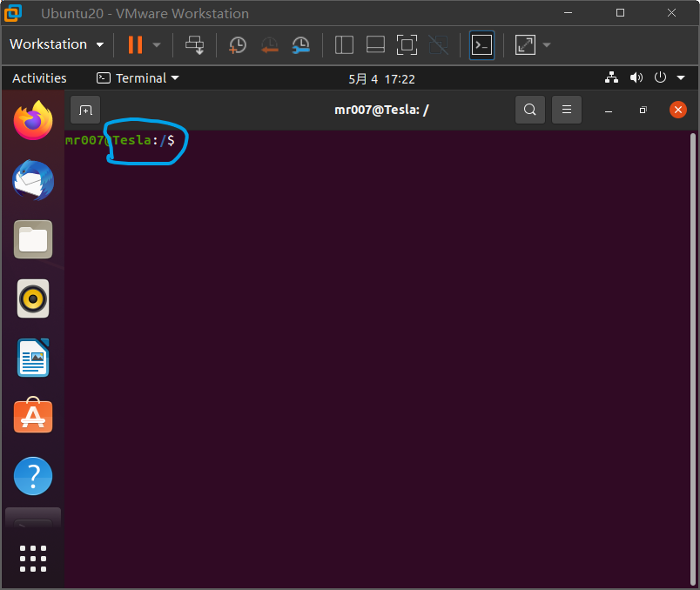Open the Terminal application menu

138,78
